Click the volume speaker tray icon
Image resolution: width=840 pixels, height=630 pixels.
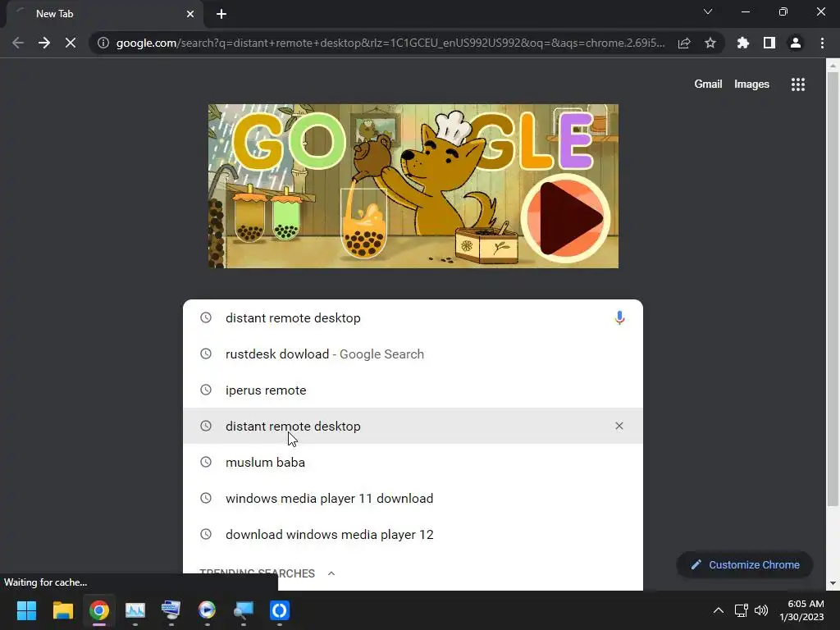pos(761,610)
